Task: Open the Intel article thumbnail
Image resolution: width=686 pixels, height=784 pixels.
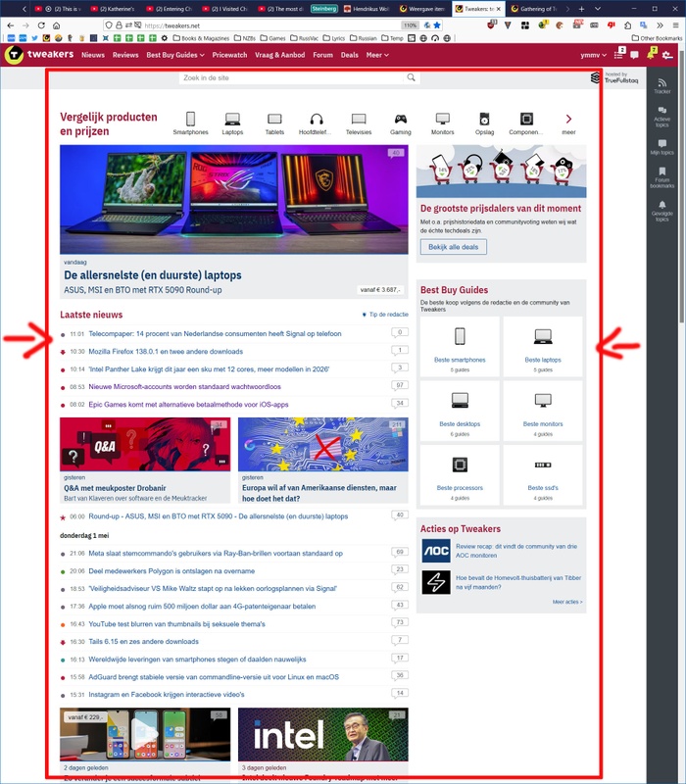Action: [323, 734]
